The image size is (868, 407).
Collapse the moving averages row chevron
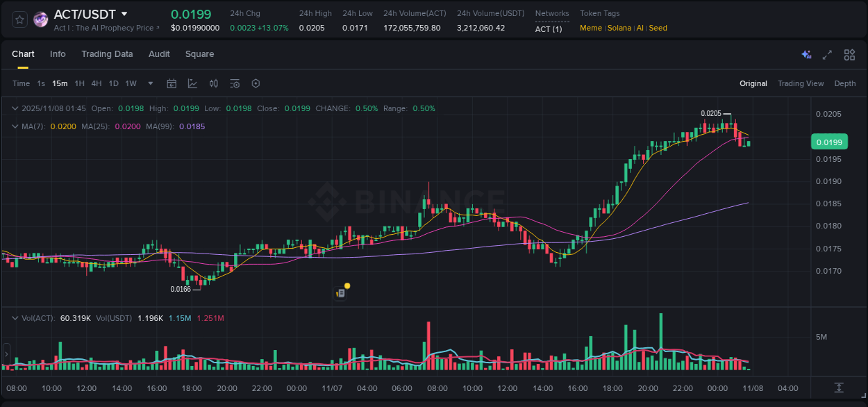(15, 126)
